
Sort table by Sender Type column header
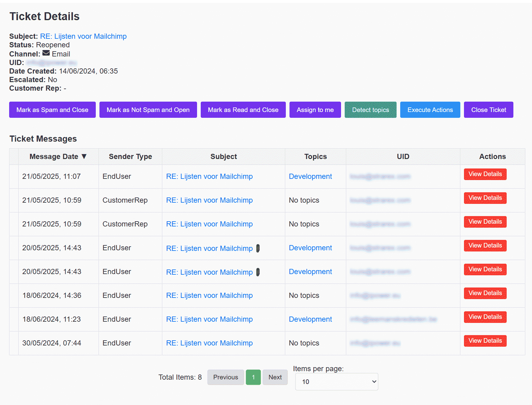pyautogui.click(x=130, y=157)
